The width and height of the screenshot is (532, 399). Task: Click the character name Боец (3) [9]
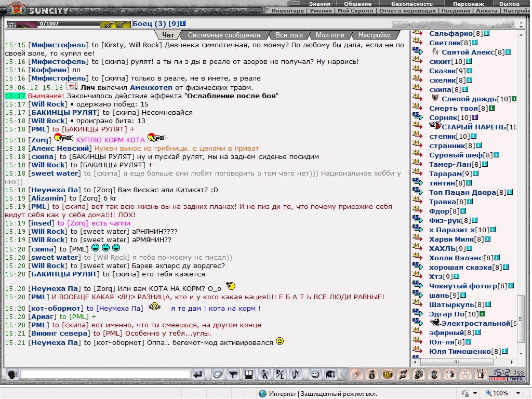point(155,23)
